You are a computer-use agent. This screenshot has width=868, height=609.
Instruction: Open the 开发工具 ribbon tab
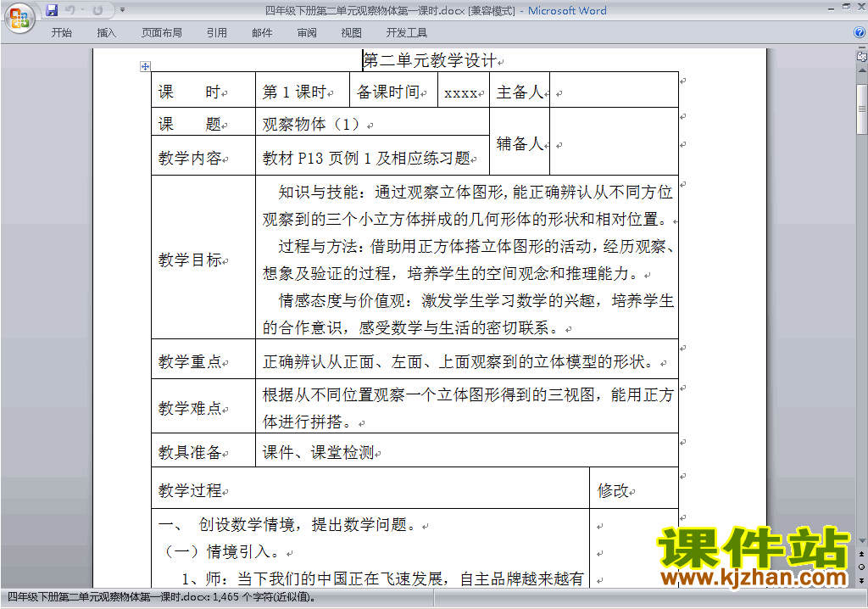pyautogui.click(x=406, y=33)
